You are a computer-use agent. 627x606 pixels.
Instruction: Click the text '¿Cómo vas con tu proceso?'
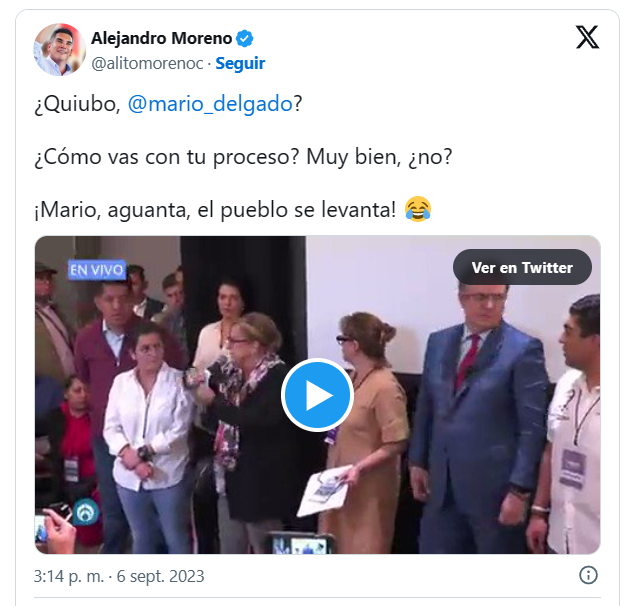tap(167, 157)
